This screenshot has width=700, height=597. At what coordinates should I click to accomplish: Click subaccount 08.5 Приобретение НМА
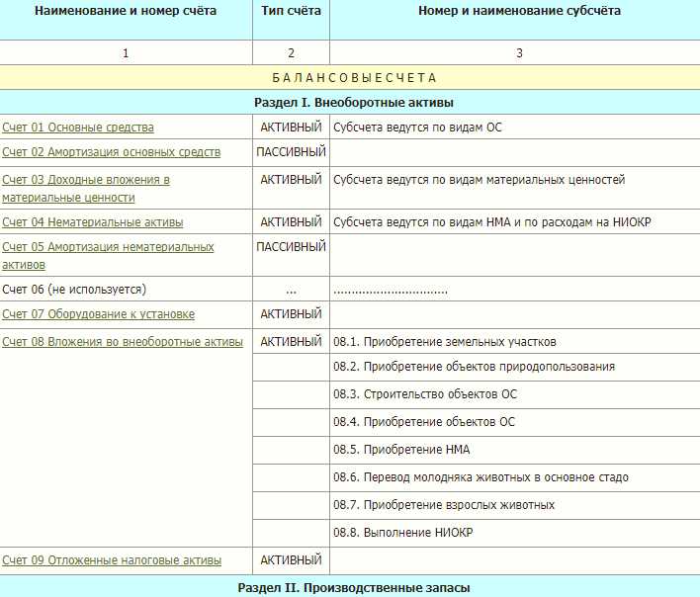(401, 450)
